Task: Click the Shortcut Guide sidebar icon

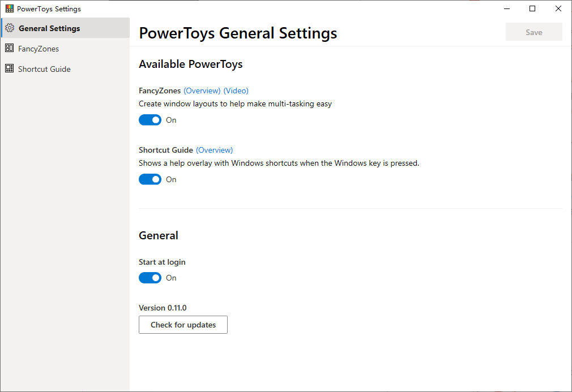Action: tap(9, 69)
